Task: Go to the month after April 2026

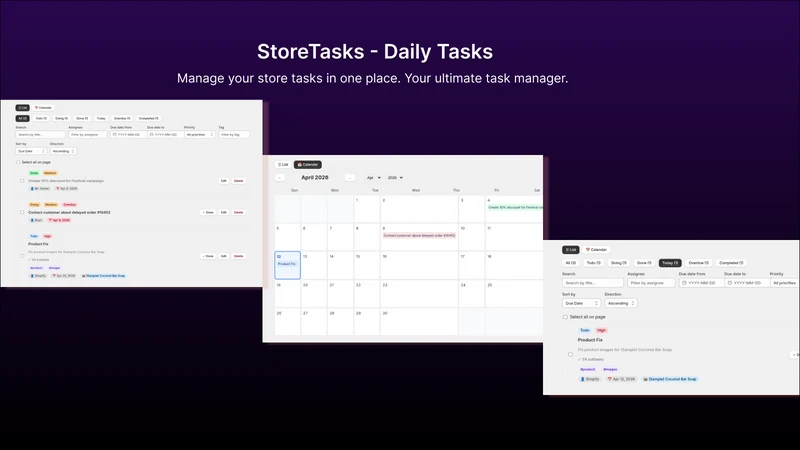Action: 349,178
